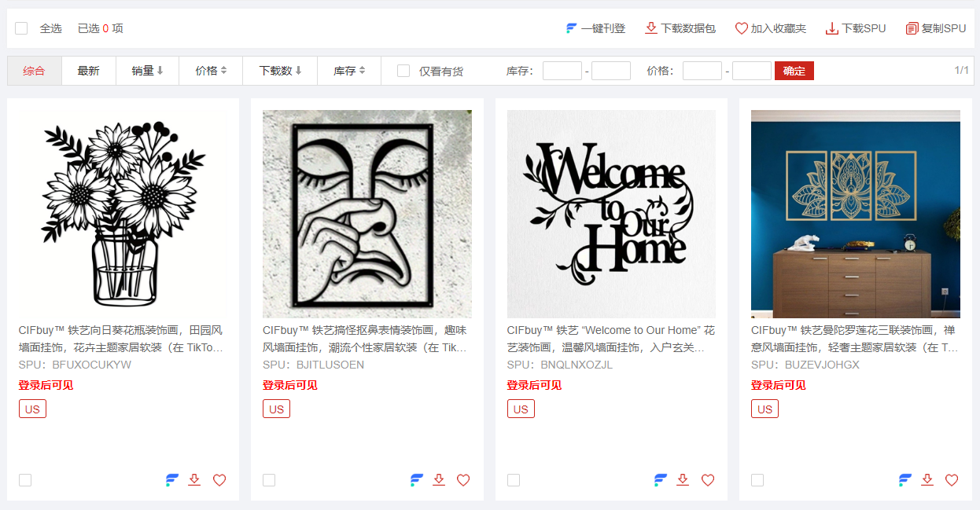980x510 pixels.
Task: Sort by 销量 sales descending arrow
Action: tap(160, 71)
